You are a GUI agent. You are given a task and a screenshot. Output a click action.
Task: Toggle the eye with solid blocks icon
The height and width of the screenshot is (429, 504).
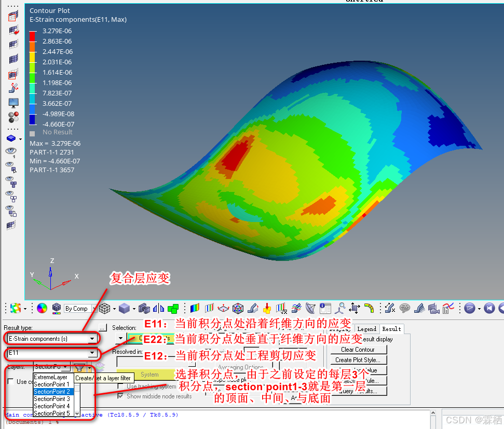11,182
